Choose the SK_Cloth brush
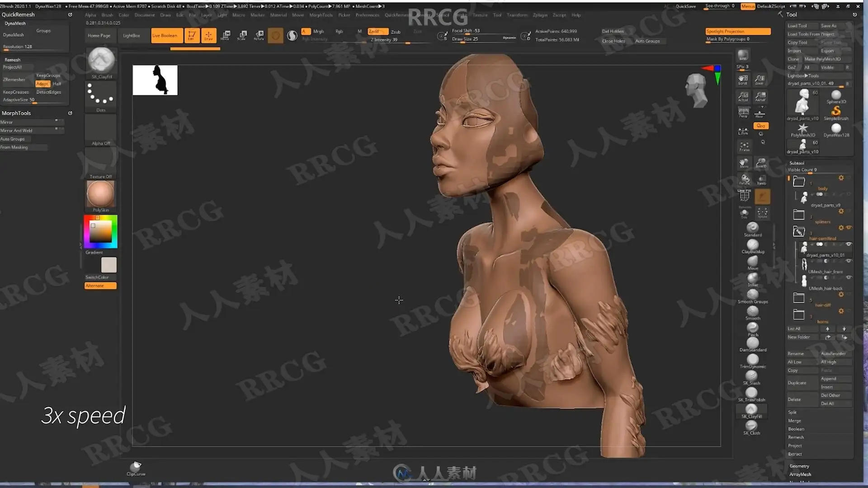This screenshot has height=488, width=868. pyautogui.click(x=752, y=427)
